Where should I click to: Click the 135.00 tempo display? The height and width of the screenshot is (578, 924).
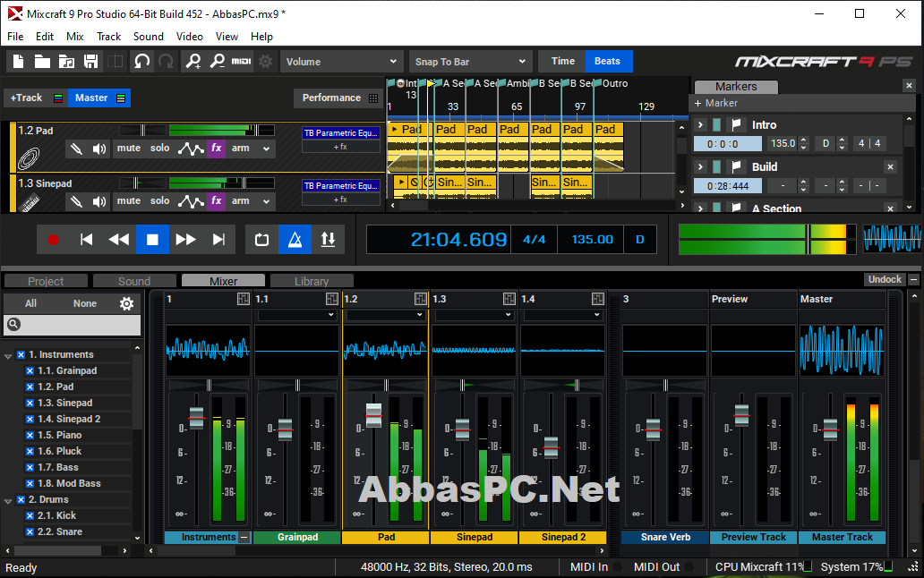(x=592, y=240)
